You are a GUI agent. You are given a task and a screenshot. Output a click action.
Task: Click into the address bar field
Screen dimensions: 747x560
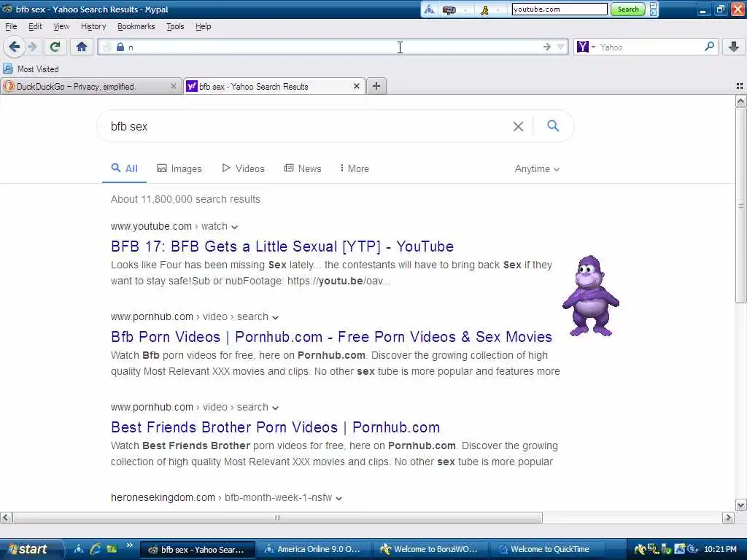pos(333,47)
